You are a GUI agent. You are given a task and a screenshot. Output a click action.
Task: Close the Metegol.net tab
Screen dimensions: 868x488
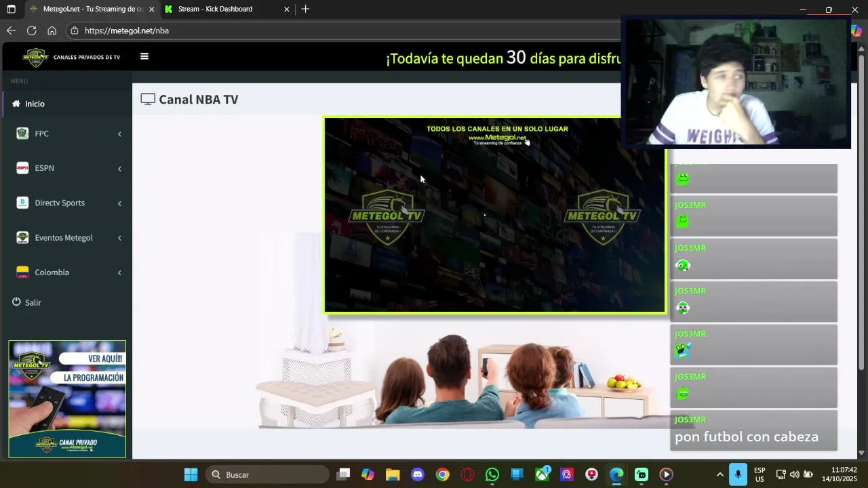coord(151,9)
